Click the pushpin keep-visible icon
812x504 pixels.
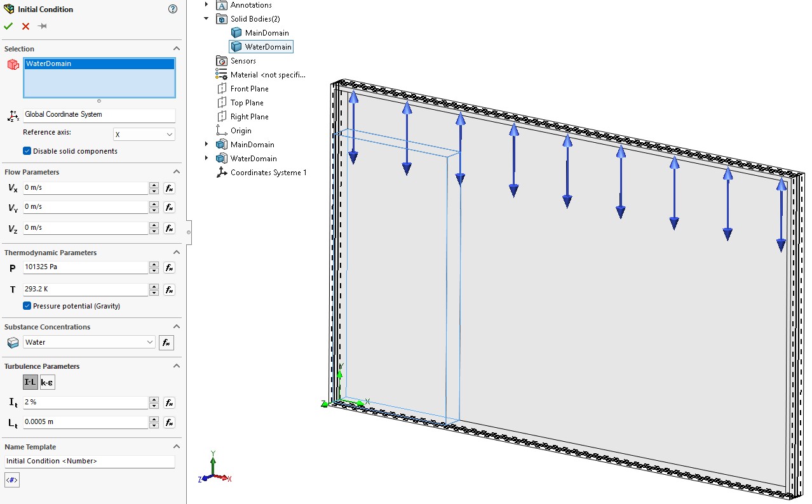click(42, 26)
